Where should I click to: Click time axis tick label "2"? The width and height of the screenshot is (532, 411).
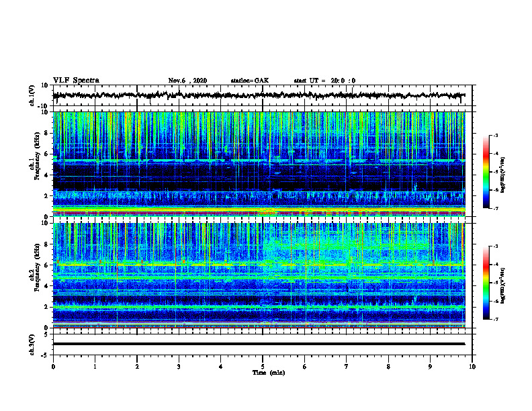[x=137, y=367]
